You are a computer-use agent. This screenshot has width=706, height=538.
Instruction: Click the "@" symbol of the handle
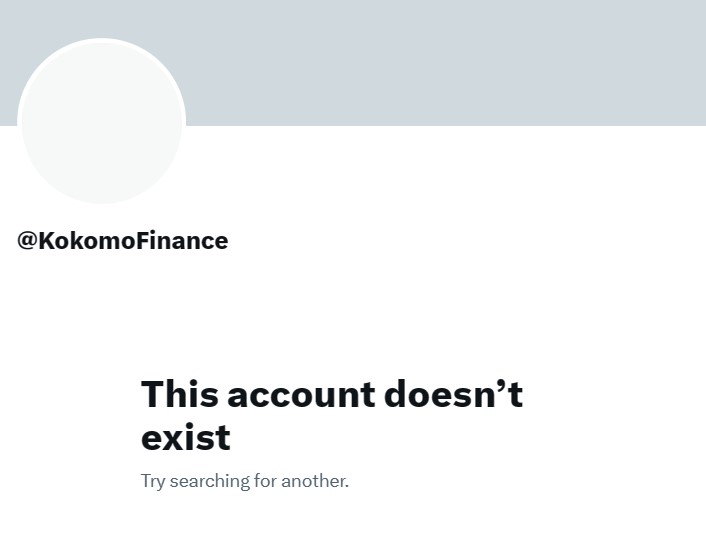pos(27,241)
